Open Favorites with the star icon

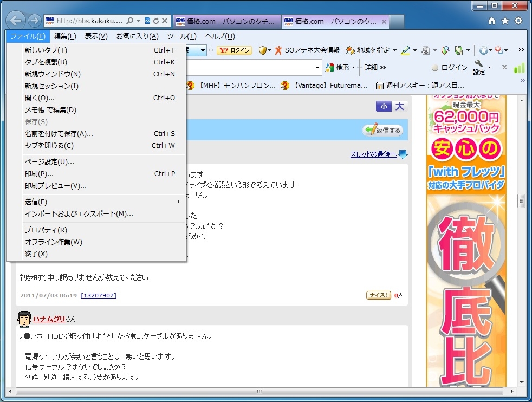505,21
